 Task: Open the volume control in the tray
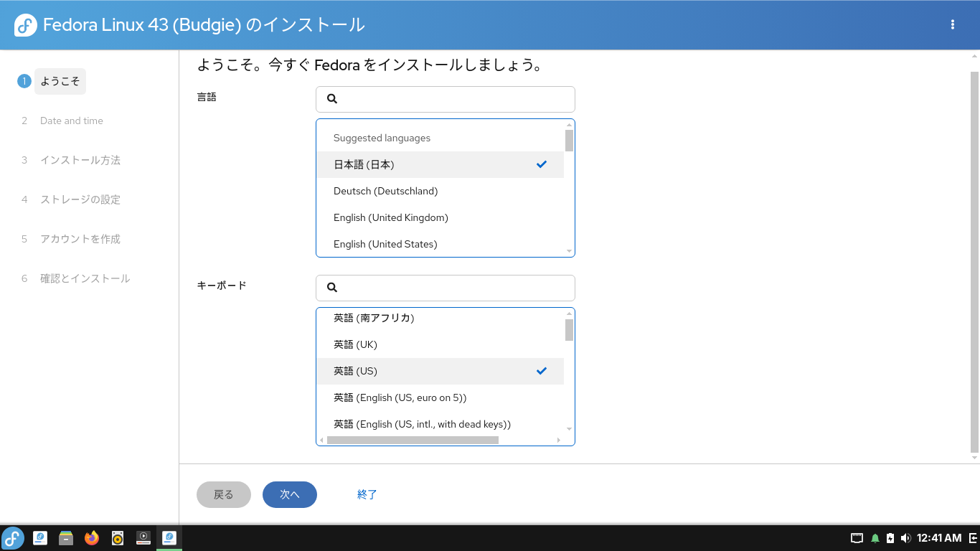(x=905, y=538)
